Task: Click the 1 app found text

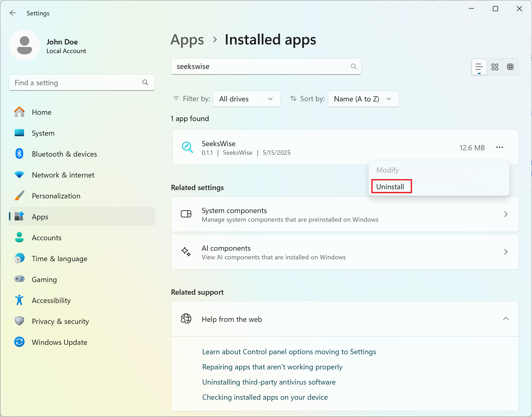Action: coord(190,119)
